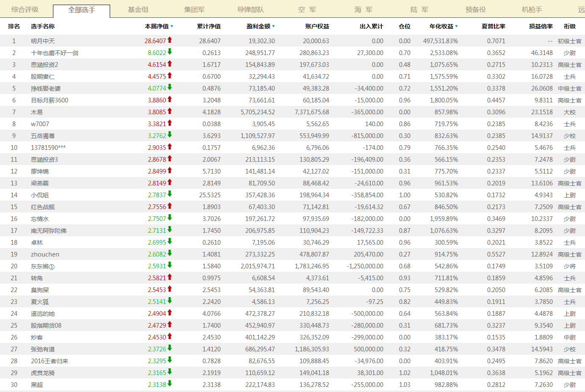Click green down arrow beside 8.6022
The height and width of the screenshot is (392, 585).
(x=170, y=52)
